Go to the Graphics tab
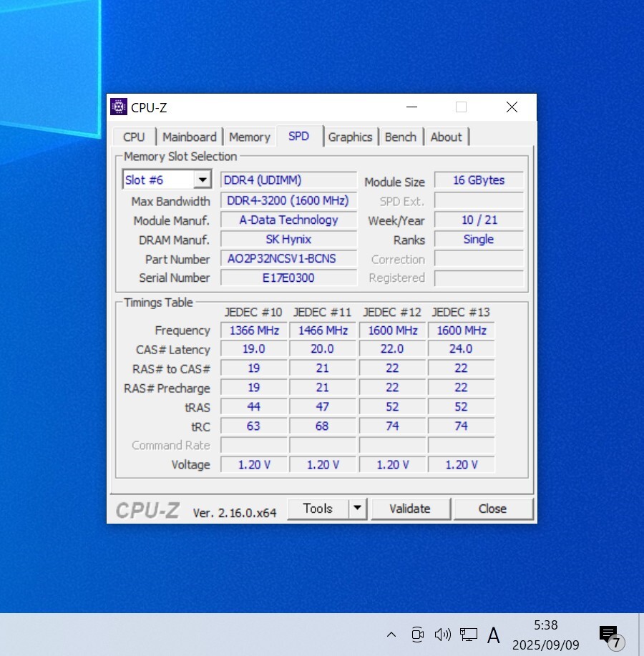The height and width of the screenshot is (656, 644). [x=350, y=137]
